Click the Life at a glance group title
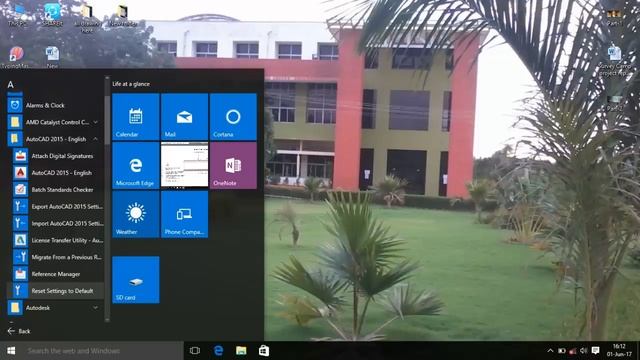This screenshot has width=640, height=360. coord(131,84)
